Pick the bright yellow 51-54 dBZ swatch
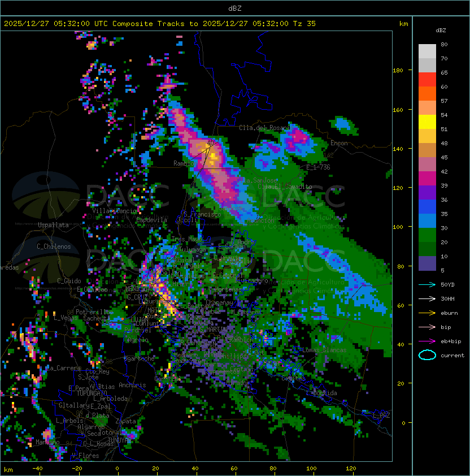 coord(427,122)
